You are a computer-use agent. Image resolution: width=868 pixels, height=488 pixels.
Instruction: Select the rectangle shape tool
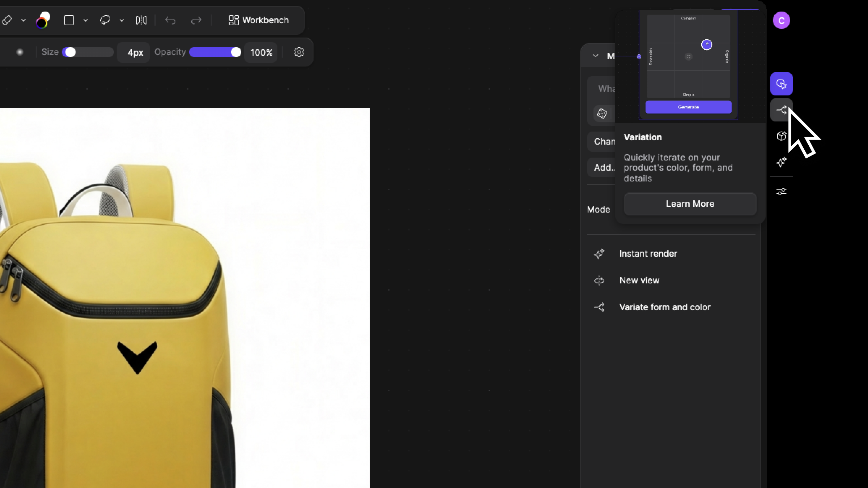(69, 20)
